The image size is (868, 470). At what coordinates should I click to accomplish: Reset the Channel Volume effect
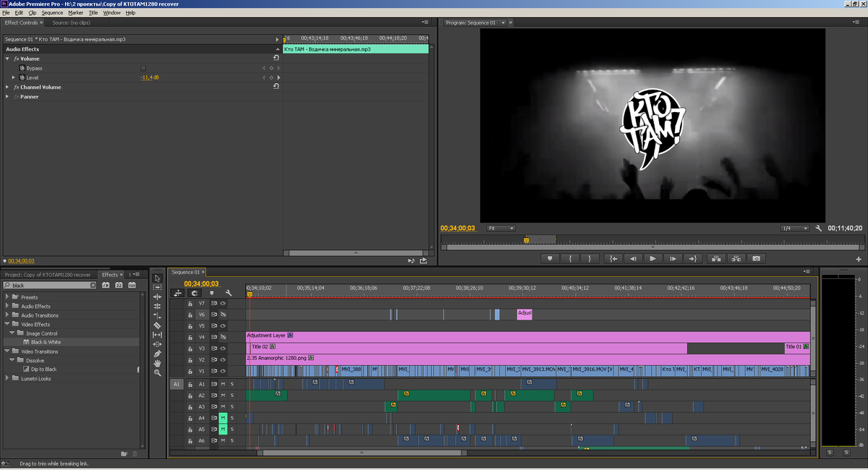tap(276, 86)
